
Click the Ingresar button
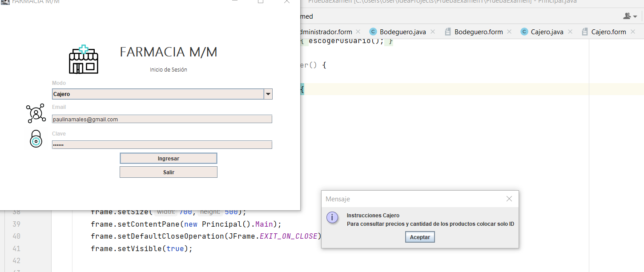point(168,158)
